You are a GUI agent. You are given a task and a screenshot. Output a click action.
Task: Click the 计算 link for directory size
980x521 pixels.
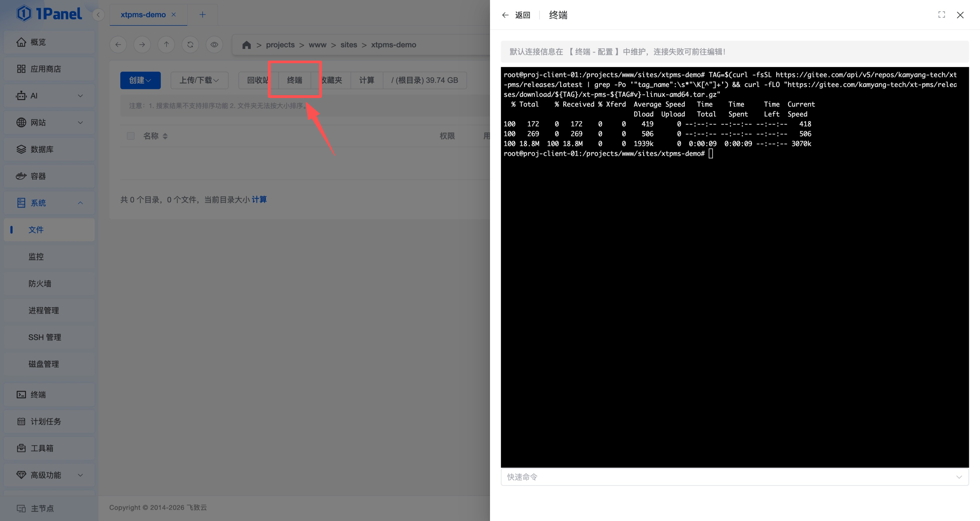tap(259, 200)
